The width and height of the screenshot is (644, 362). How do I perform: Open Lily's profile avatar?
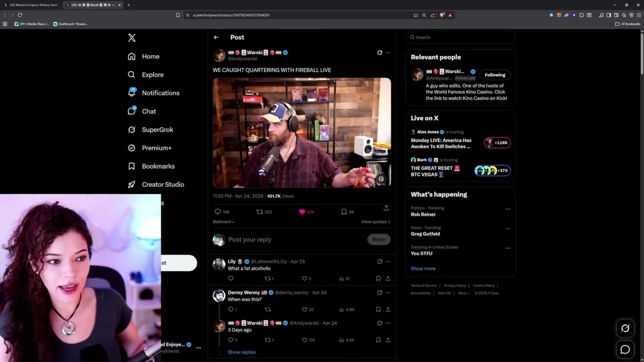(219, 264)
